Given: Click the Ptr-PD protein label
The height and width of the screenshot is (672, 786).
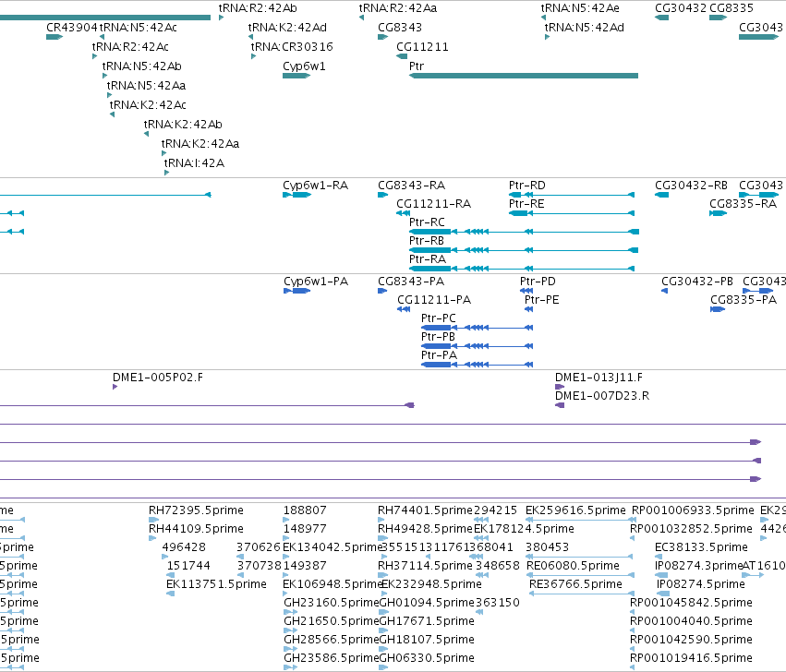Looking at the screenshot, I should tap(538, 282).
